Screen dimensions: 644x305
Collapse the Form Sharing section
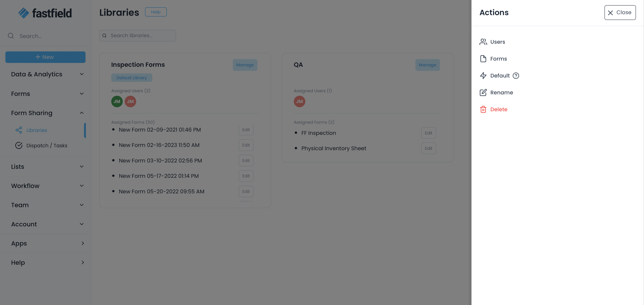pyautogui.click(x=82, y=113)
